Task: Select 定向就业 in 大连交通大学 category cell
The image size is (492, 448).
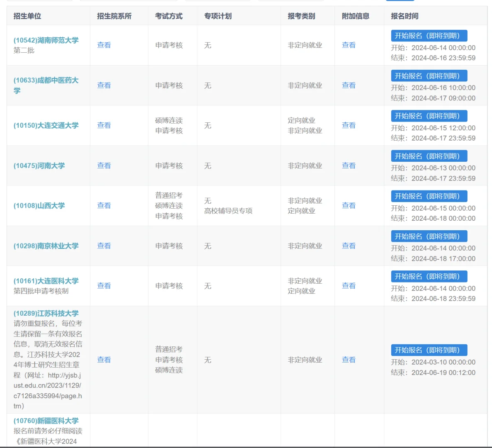Action: pos(301,120)
